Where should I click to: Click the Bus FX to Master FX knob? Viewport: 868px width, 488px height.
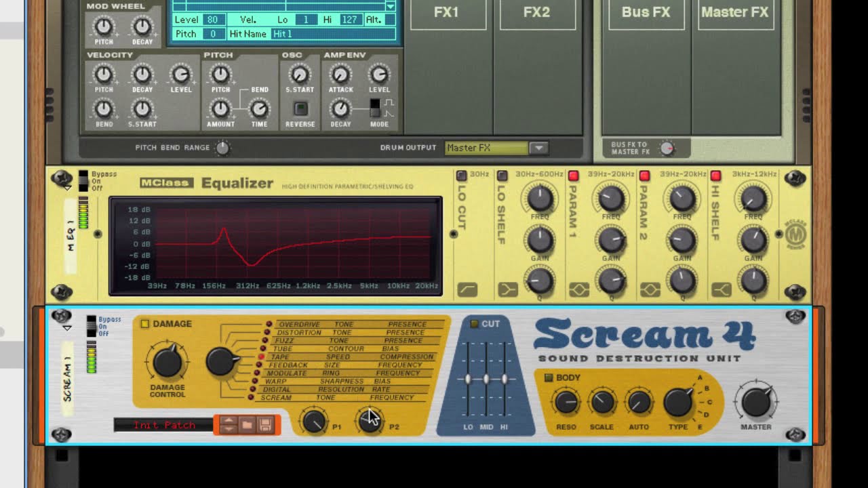(667, 148)
